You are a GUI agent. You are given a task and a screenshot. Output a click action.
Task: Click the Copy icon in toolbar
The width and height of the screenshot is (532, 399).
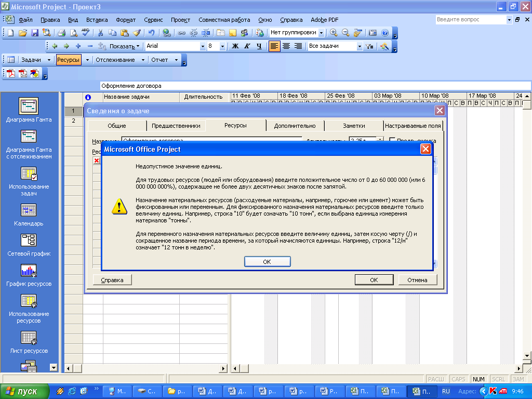(112, 33)
